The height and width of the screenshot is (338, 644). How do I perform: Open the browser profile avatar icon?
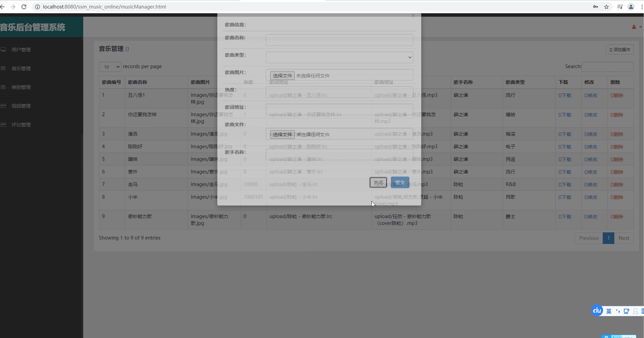tap(631, 7)
